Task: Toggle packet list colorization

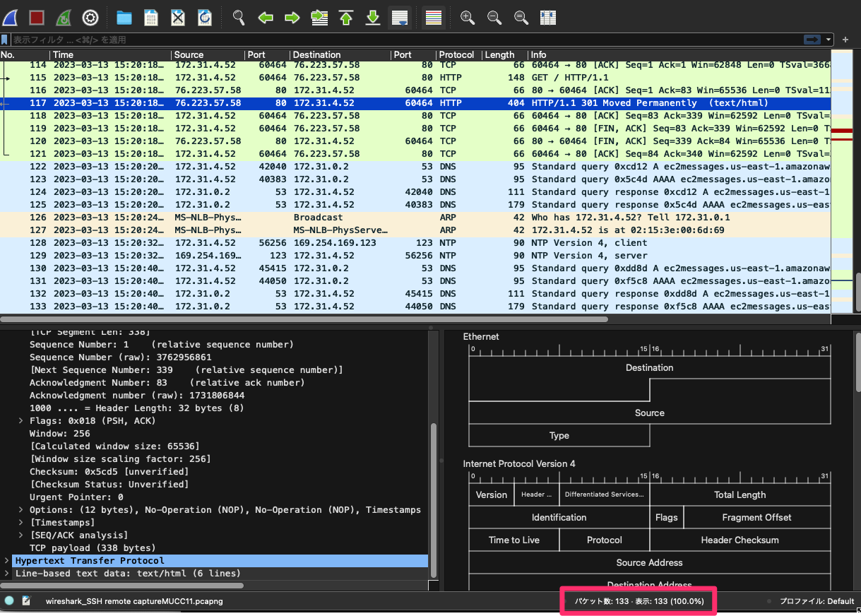Action: coord(434,18)
